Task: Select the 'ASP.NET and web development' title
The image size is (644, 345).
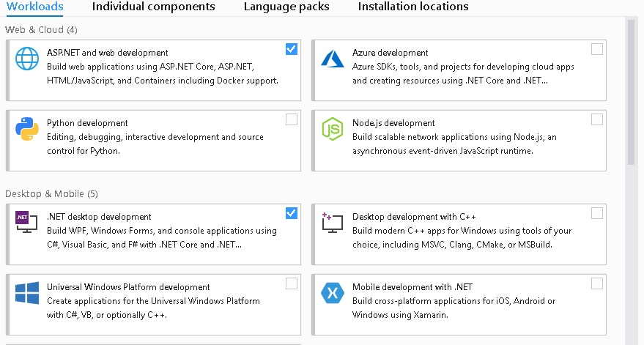Action: pyautogui.click(x=107, y=53)
